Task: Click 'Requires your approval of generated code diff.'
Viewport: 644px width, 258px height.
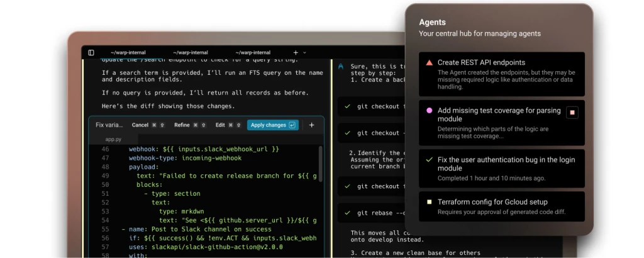Action: pos(501,212)
